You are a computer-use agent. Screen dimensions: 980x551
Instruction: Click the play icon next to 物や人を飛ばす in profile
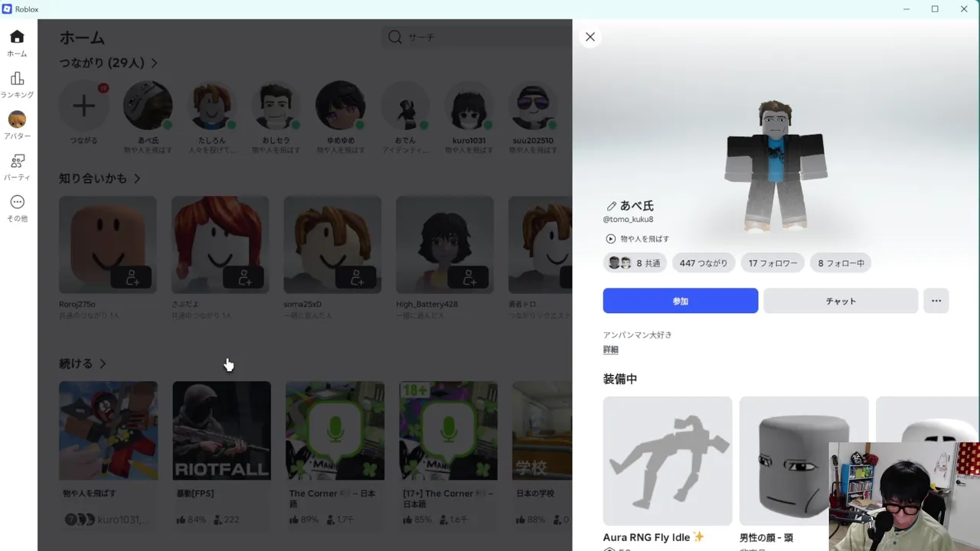pyautogui.click(x=610, y=239)
